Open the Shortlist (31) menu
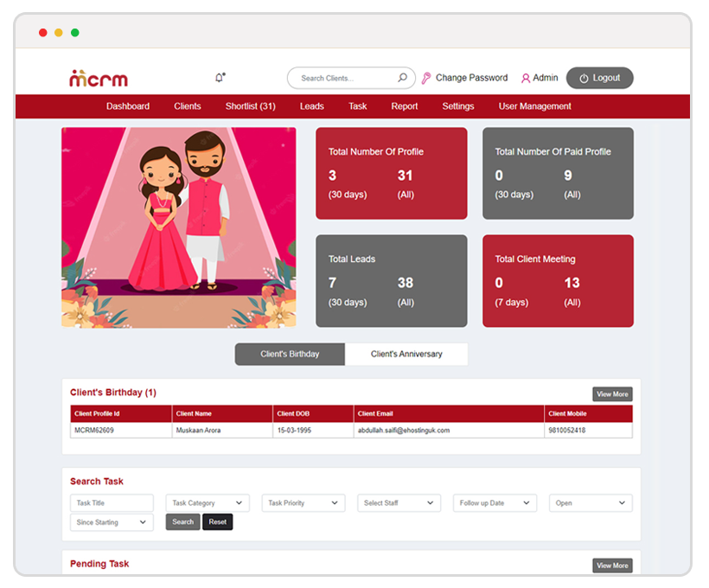 pos(250,106)
